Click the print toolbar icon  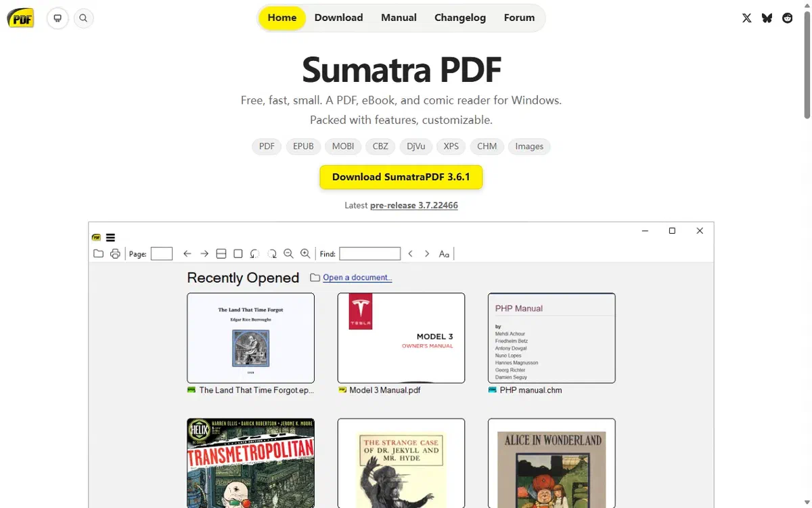(x=115, y=253)
